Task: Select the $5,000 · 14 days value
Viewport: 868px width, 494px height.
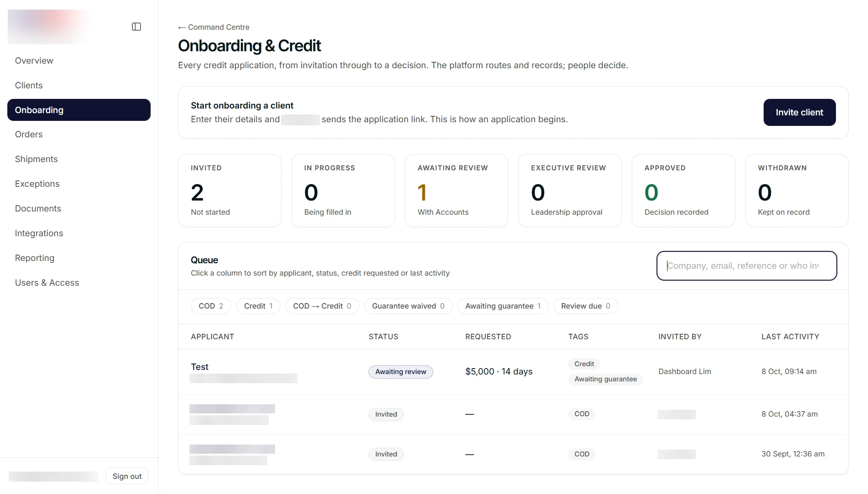Action: (499, 372)
